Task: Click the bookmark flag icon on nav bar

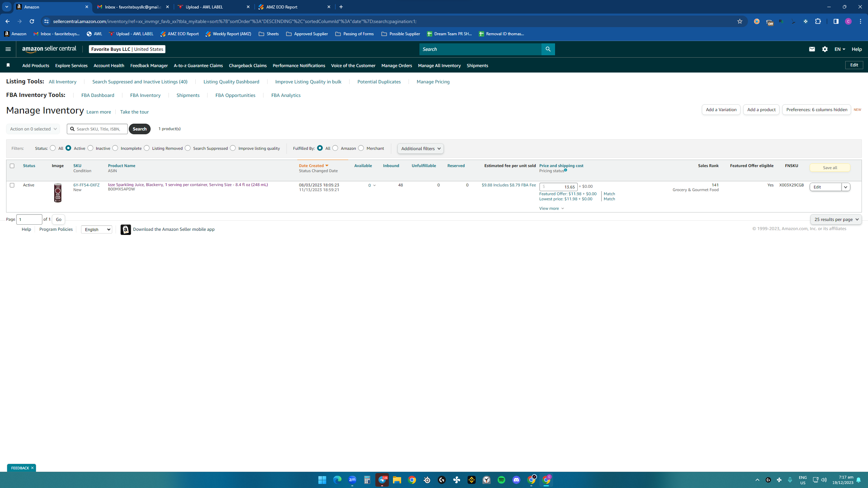Action: coord(8,65)
